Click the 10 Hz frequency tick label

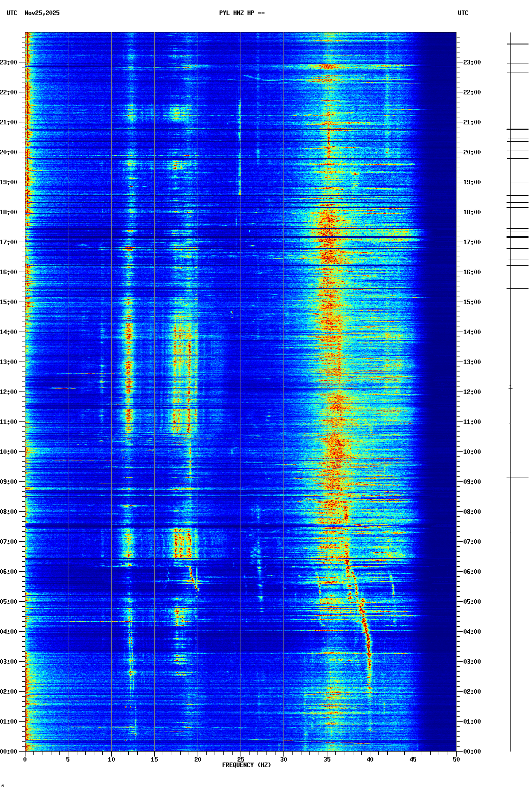[111, 760]
